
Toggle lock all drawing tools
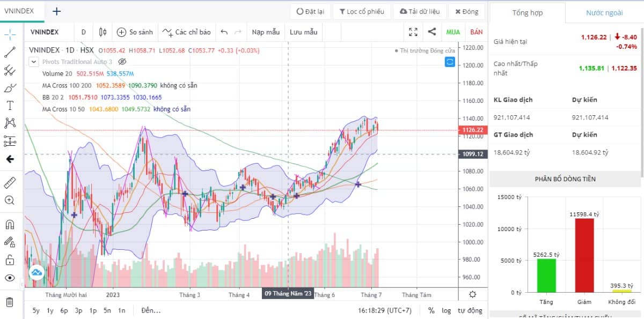(10, 260)
